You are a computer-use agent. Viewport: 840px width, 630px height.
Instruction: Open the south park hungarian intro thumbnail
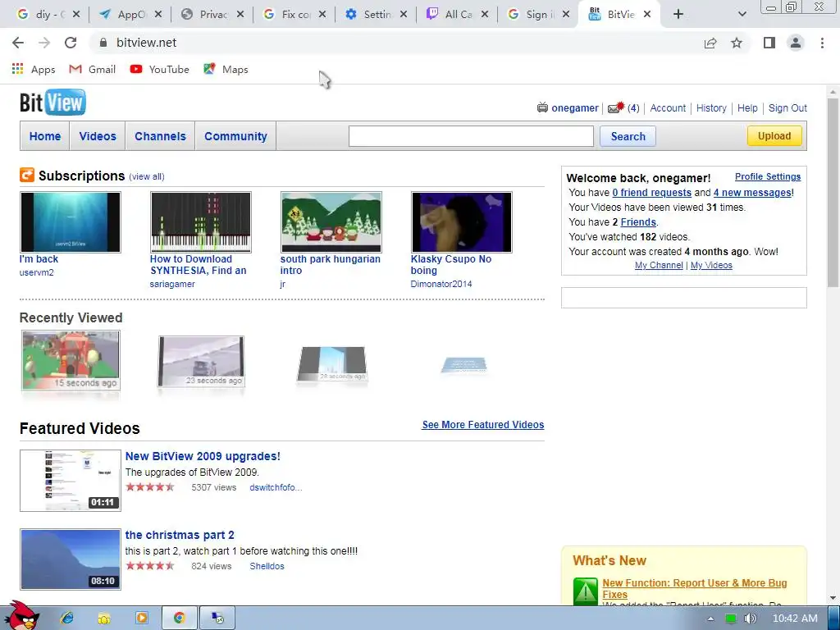point(331,221)
